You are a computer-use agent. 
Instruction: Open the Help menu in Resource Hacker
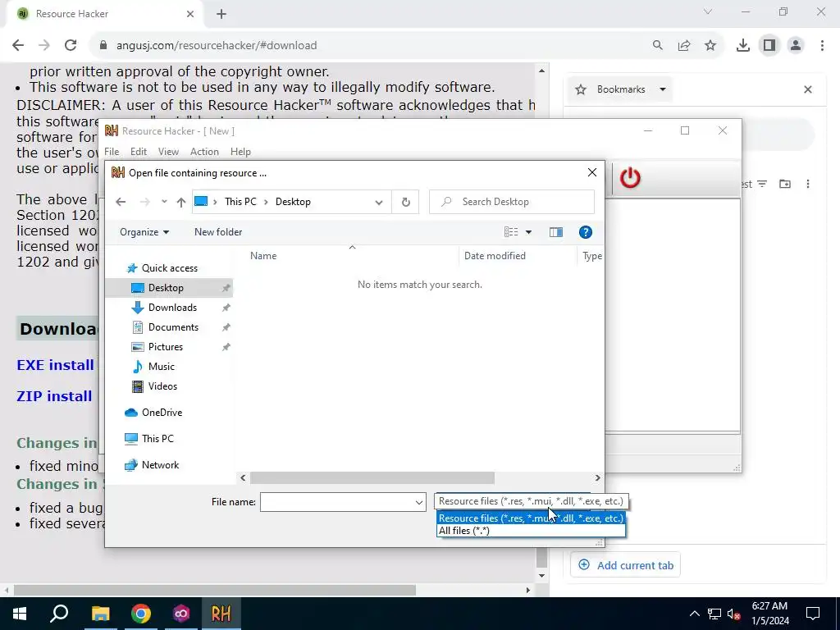point(240,152)
